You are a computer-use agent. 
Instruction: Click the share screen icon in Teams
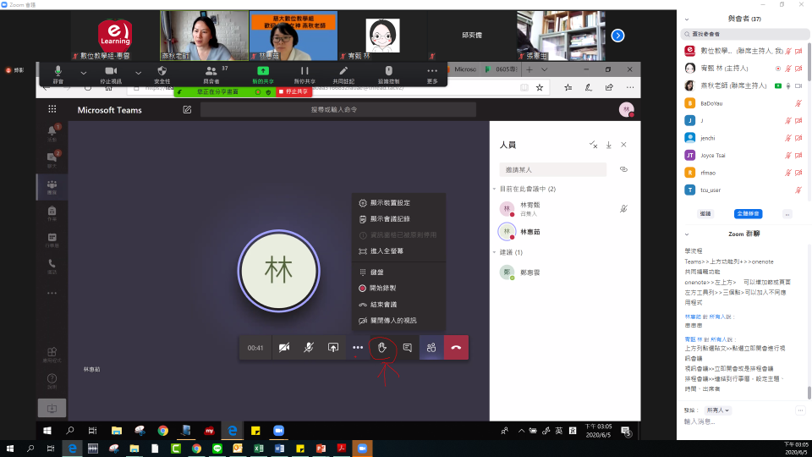[333, 347]
